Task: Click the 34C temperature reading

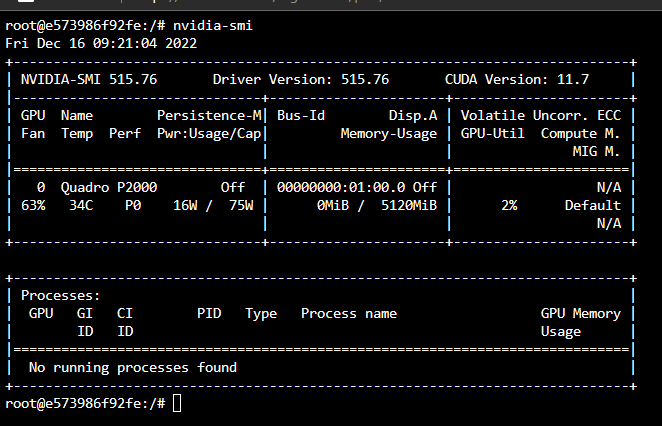Action: (x=81, y=205)
